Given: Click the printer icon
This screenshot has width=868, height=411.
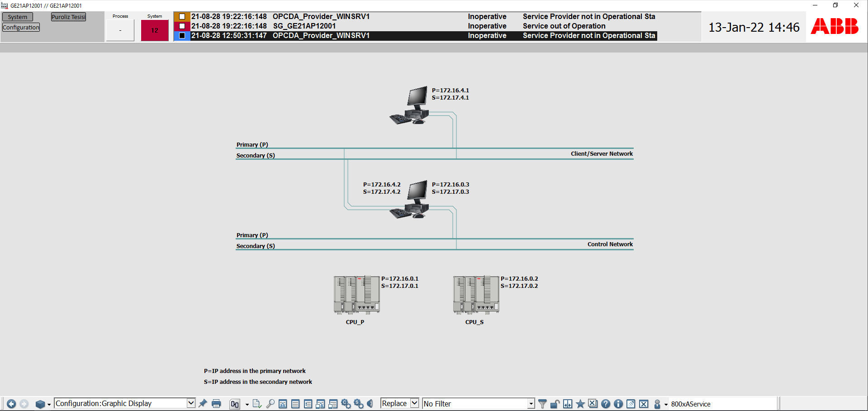Looking at the screenshot, I should tap(216, 404).
